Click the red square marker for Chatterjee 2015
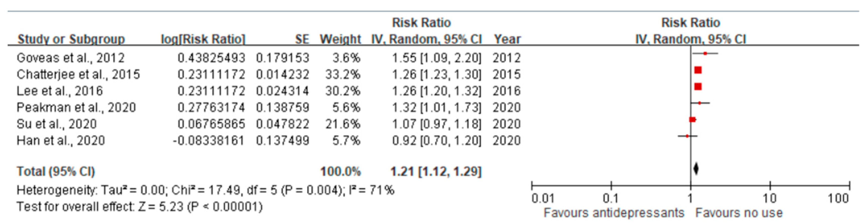 pos(698,70)
